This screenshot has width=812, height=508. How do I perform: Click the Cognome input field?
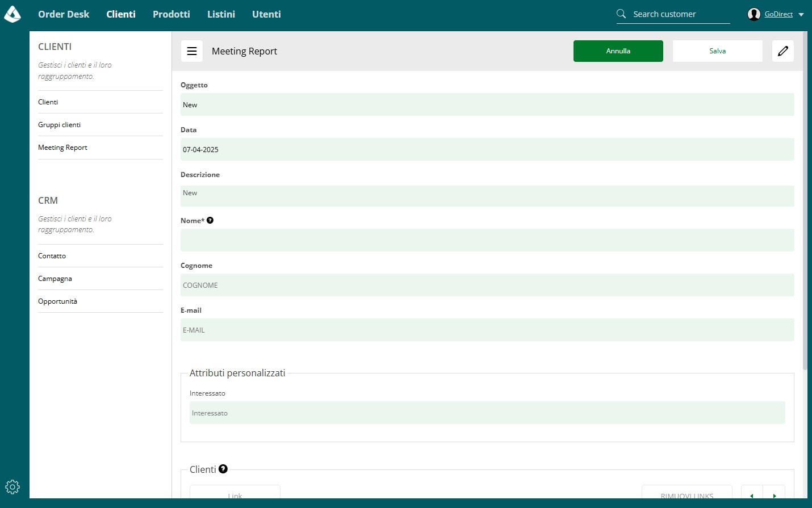pyautogui.click(x=487, y=285)
